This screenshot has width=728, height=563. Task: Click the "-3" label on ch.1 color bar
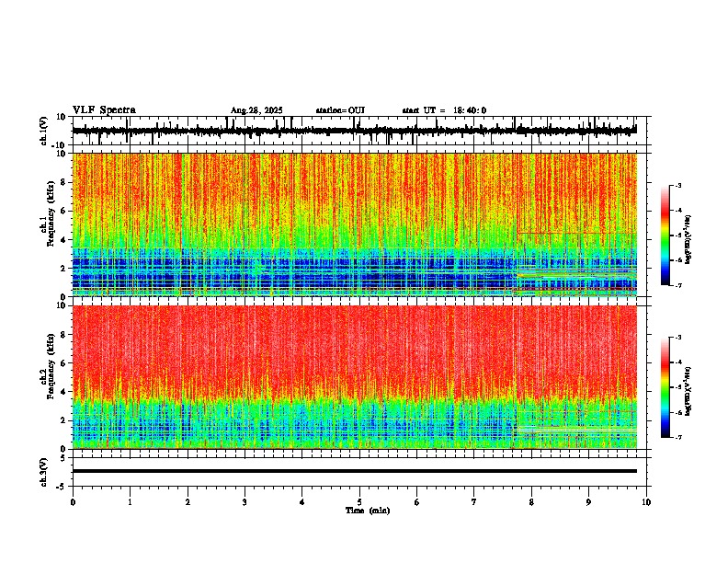point(678,186)
